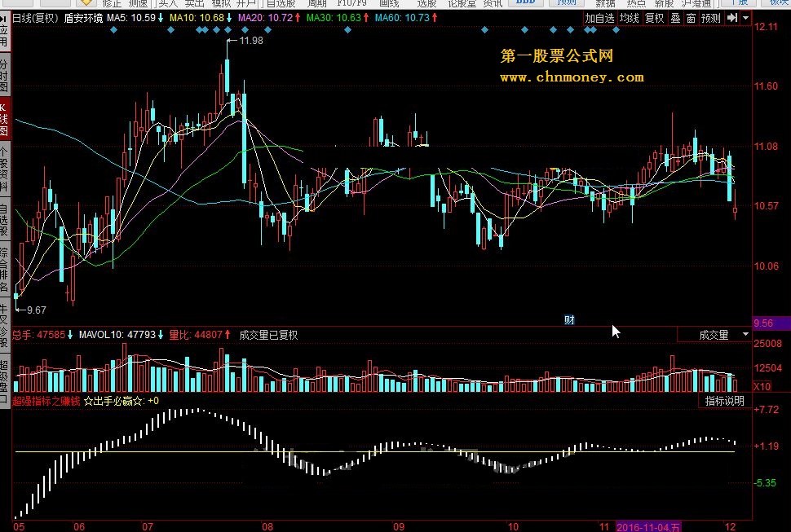Select the MA30: 10.63 readout
The width and height of the screenshot is (791, 532).
click(x=338, y=18)
